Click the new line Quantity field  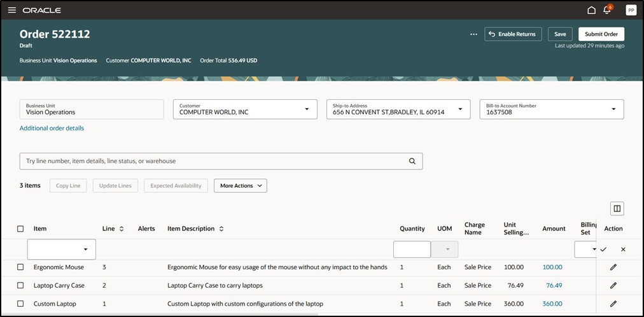pyautogui.click(x=412, y=250)
